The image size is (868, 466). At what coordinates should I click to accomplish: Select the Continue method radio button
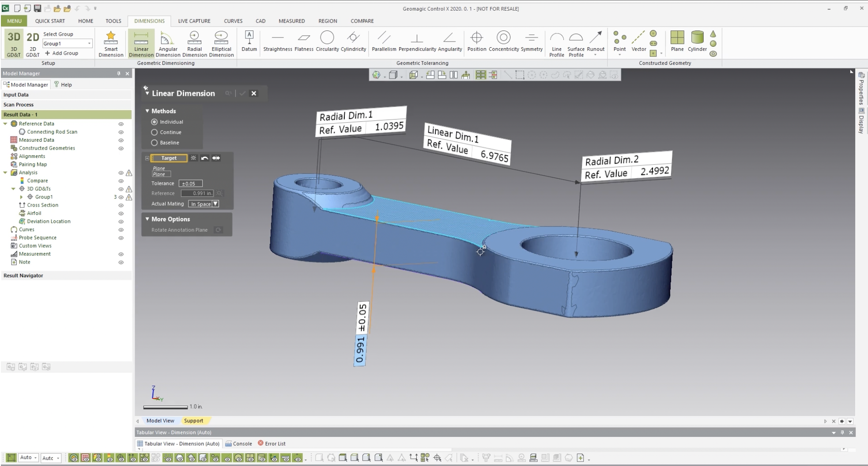click(x=155, y=132)
